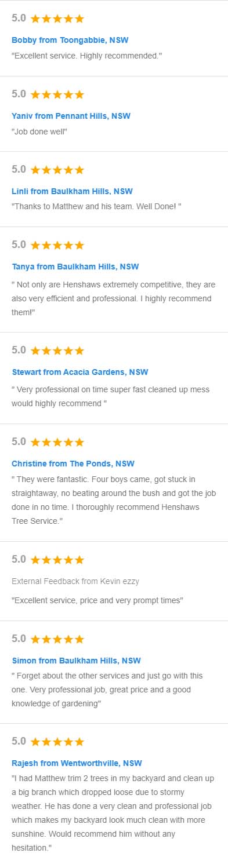The height and width of the screenshot is (868, 228).
Task: Click star rating on Rajesh's review
Action: point(57,741)
